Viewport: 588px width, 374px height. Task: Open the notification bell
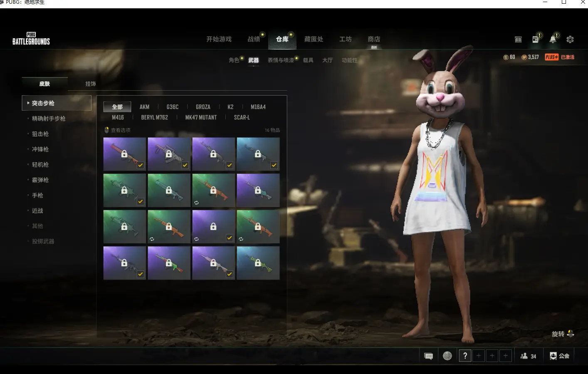coord(553,39)
